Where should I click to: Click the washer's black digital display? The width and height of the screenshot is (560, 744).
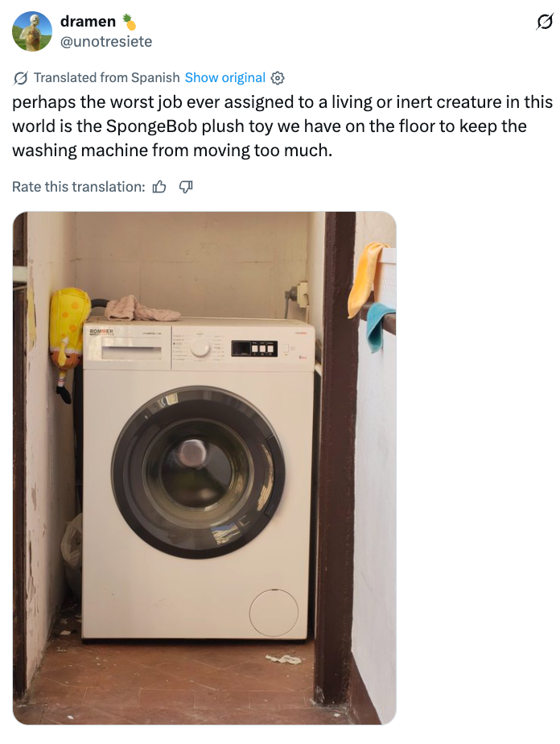pos(254,348)
